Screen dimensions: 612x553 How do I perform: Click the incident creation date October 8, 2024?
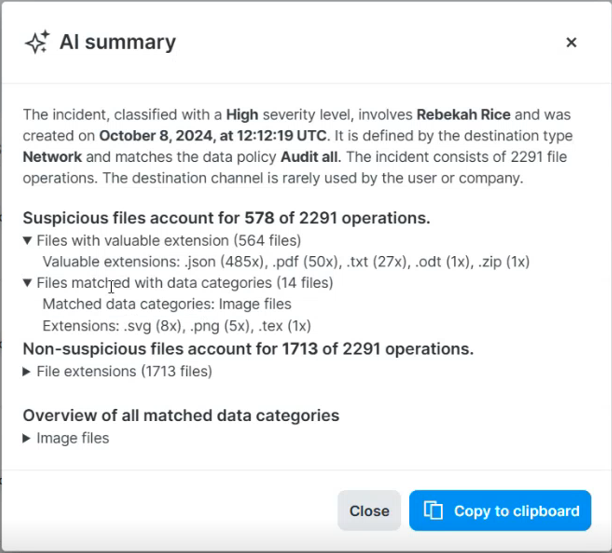[156, 136]
